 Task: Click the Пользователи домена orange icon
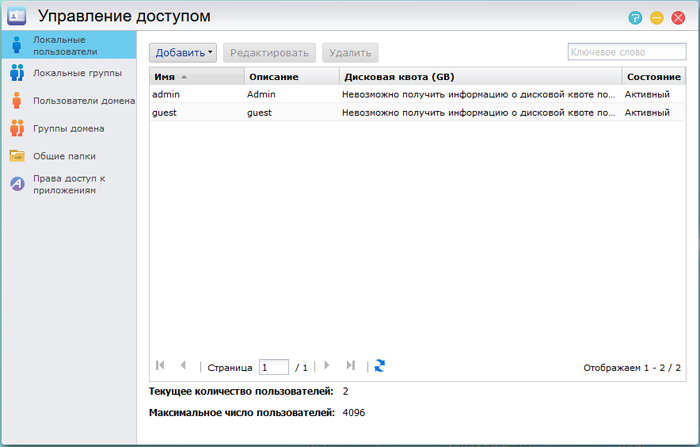(17, 100)
